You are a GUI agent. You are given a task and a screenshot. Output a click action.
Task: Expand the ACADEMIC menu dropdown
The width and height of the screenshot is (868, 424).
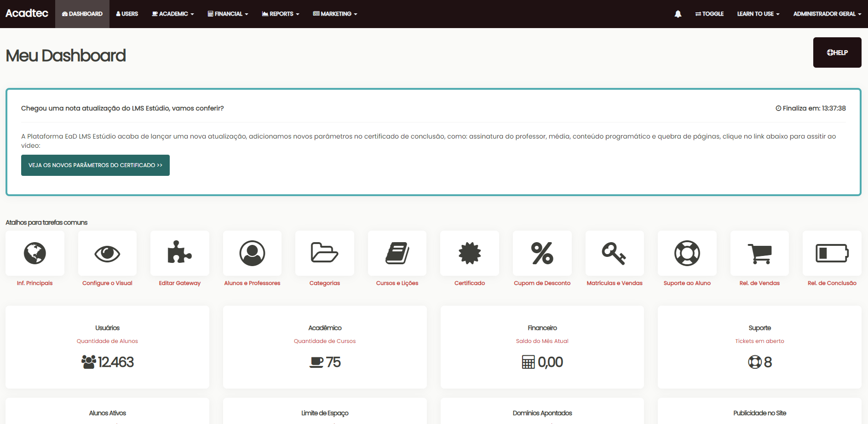point(172,14)
